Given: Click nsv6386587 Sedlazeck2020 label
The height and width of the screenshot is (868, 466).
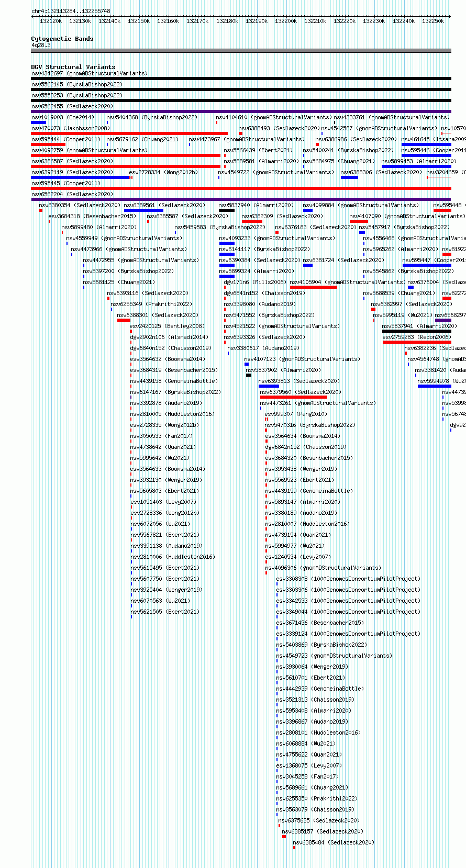Looking at the screenshot, I should (72, 161).
